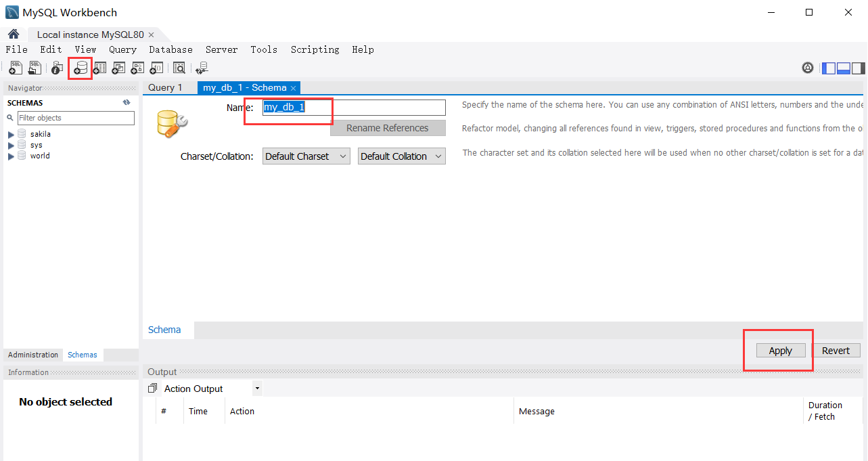
Task: Close the my_db_1 - Schema tab
Action: [x=293, y=88]
